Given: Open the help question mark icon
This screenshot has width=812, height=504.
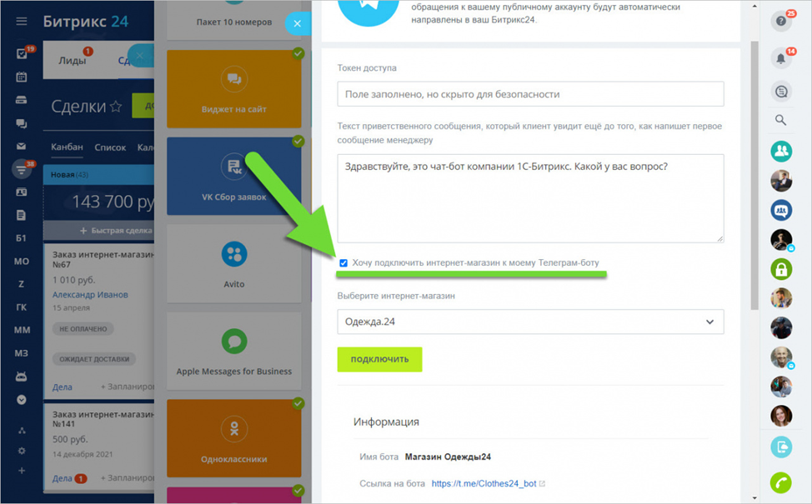Looking at the screenshot, I should [x=781, y=22].
